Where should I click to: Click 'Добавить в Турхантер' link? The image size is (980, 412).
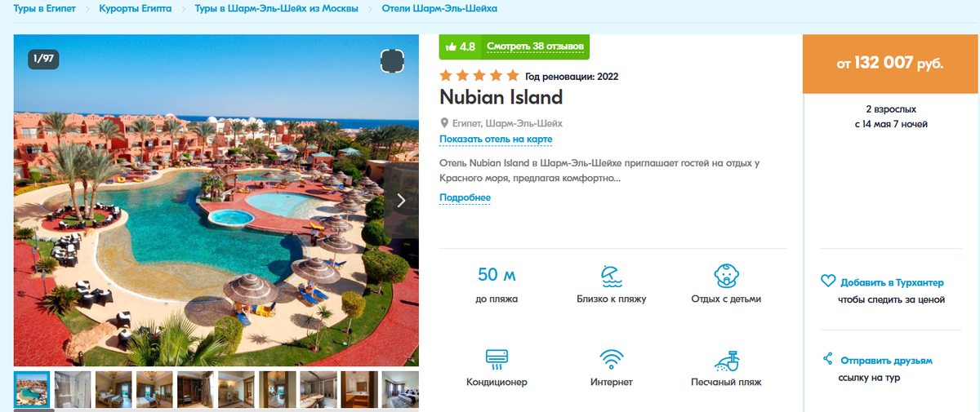click(892, 282)
